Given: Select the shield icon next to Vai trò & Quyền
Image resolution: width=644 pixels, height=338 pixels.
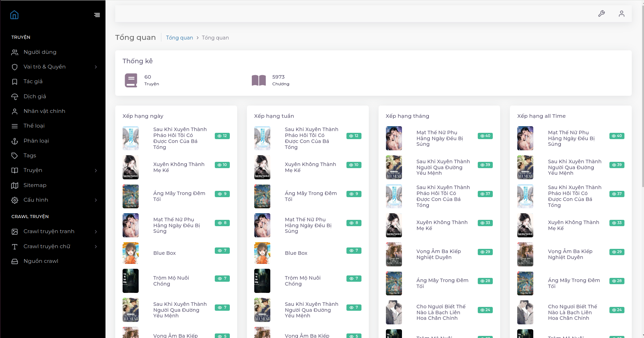Looking at the screenshot, I should coord(15,67).
